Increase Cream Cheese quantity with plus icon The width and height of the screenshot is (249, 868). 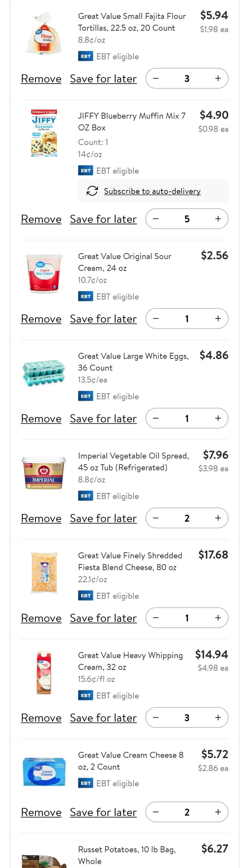(218, 812)
